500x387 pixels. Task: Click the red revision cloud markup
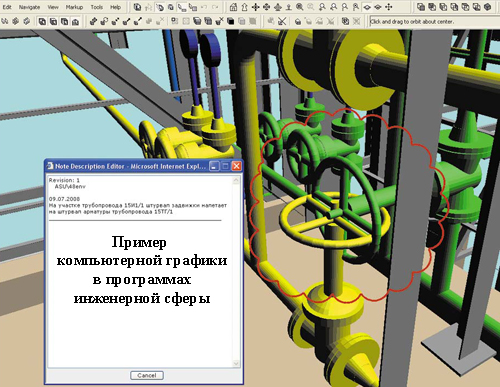point(348,206)
